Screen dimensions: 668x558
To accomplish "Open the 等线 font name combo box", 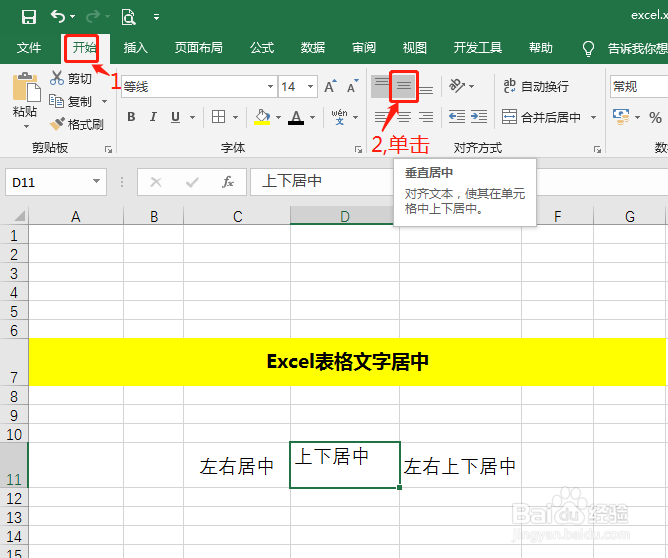I will [x=199, y=87].
